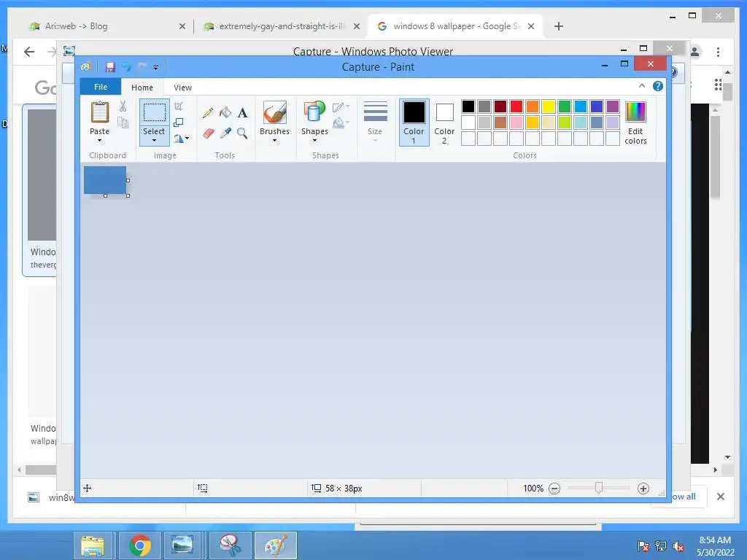Click the blue canvas image
Screen dimensions: 747x560
105,180
